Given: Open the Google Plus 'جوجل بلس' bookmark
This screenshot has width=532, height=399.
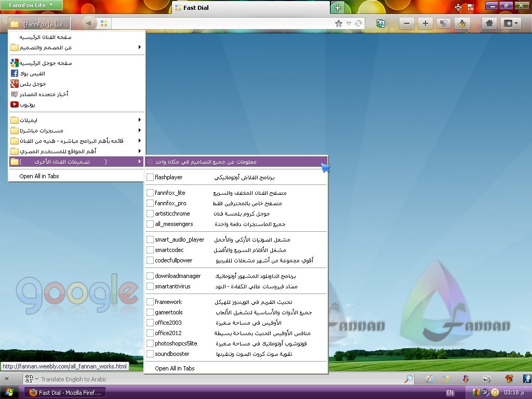Looking at the screenshot, I should 77,84.
